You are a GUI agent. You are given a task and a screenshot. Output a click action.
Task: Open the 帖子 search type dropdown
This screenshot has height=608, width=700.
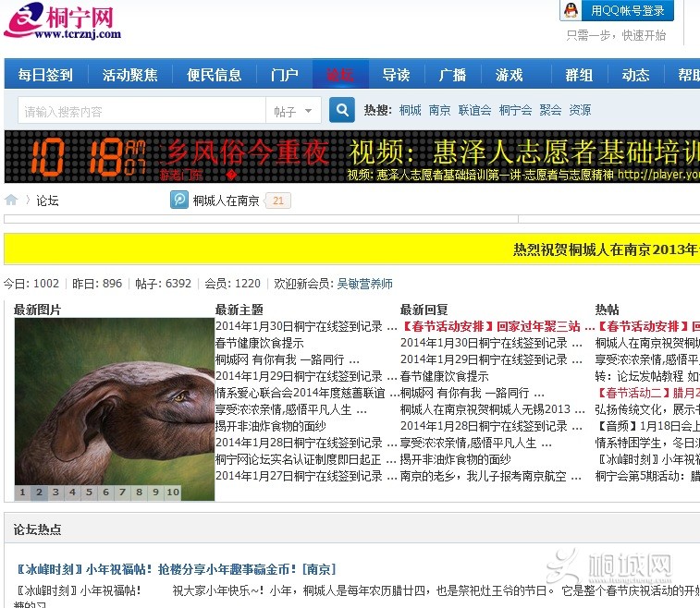tap(293, 111)
